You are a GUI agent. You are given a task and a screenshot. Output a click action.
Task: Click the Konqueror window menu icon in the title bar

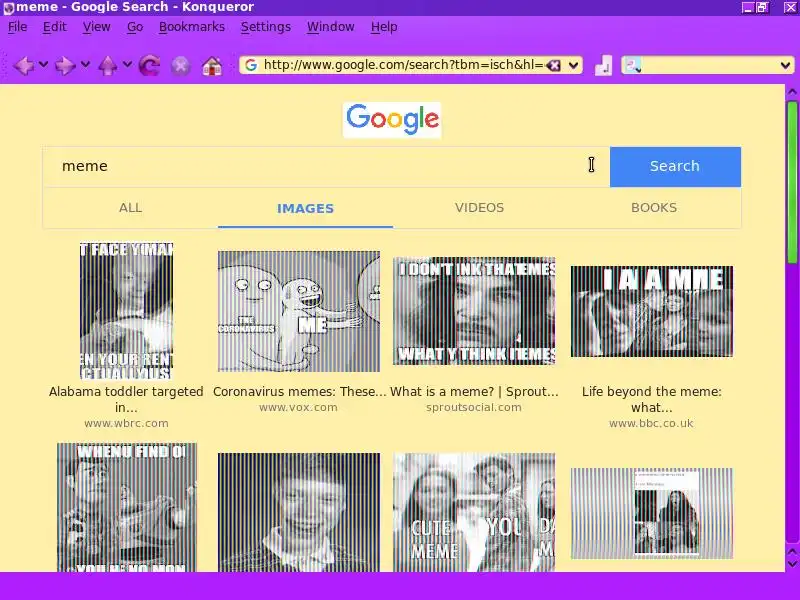coord(8,8)
